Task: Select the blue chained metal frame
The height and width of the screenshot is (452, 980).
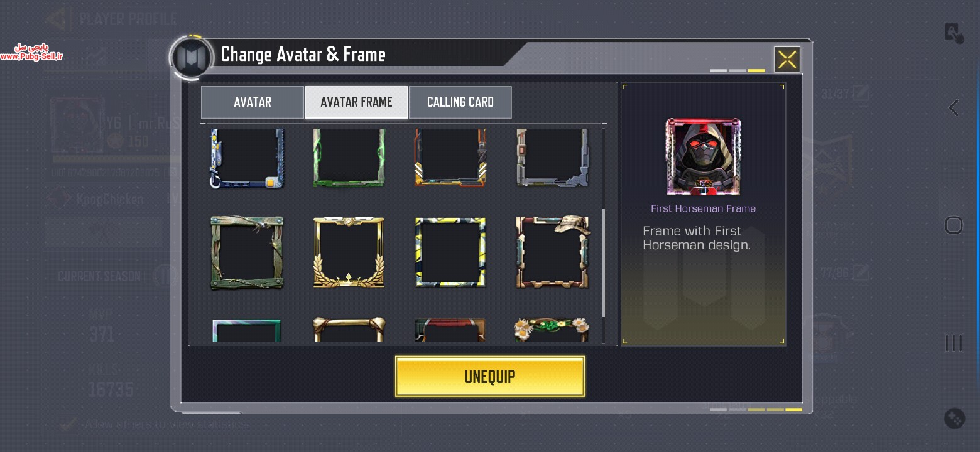Action: pyautogui.click(x=247, y=158)
